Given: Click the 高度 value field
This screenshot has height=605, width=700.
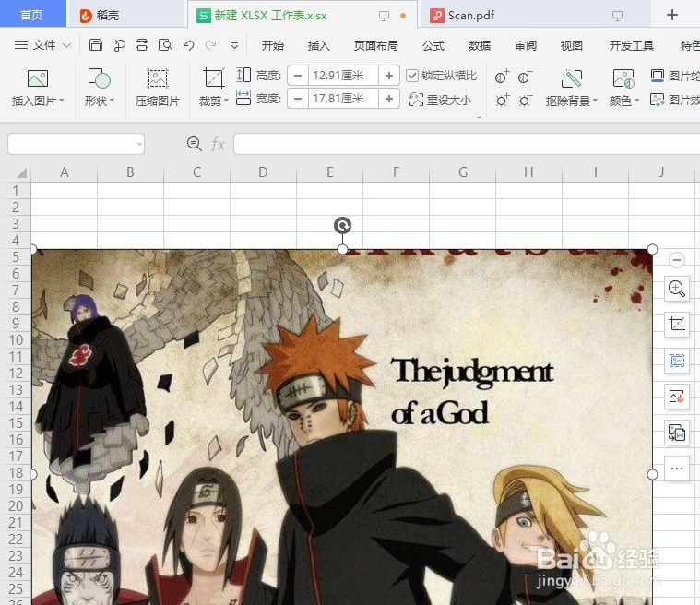Looking at the screenshot, I should [x=343, y=76].
